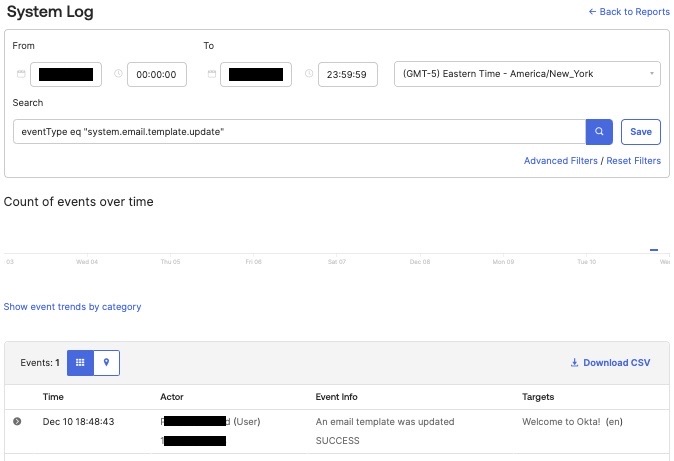
Task: Click Reset Filters link
Action: tap(633, 161)
